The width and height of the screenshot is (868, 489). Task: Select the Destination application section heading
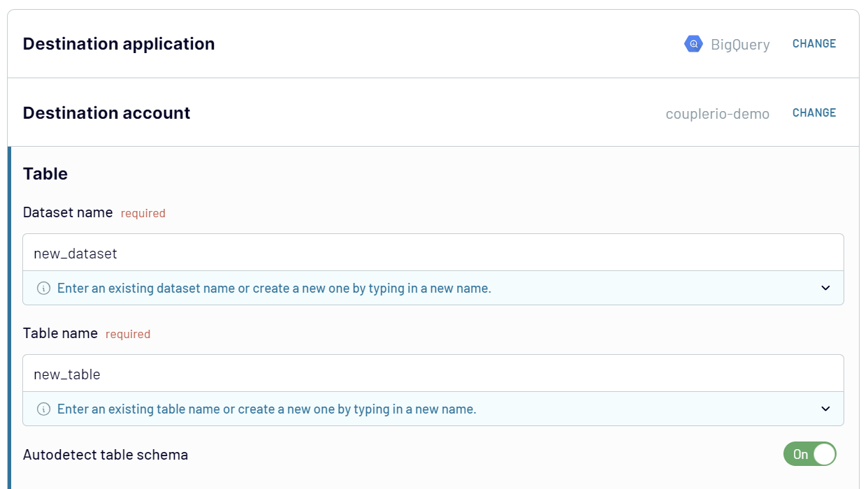tap(119, 43)
